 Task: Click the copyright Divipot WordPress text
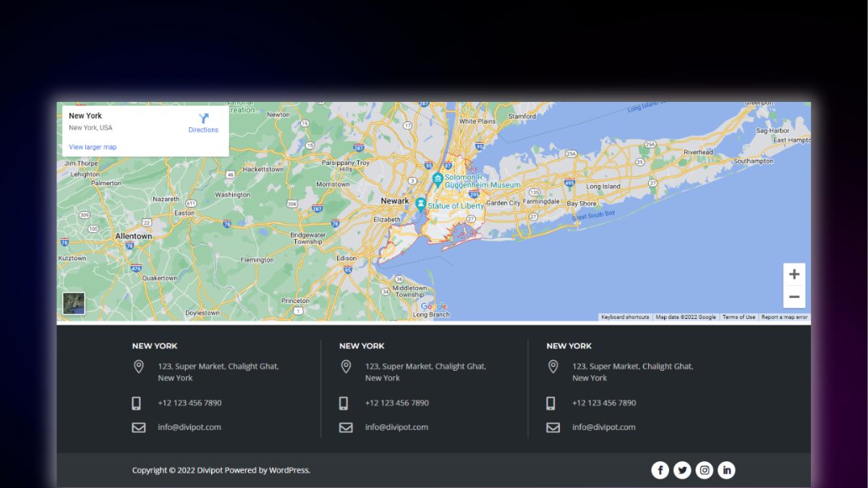tap(221, 471)
